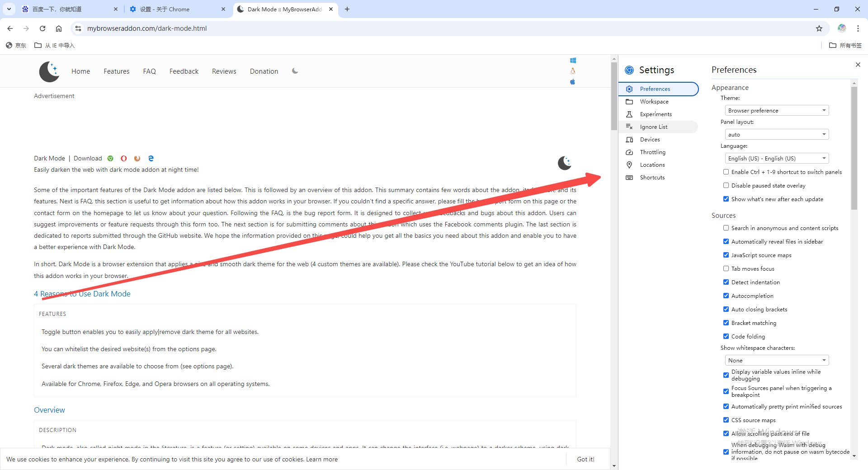868x470 pixels.
Task: Open the Language dropdown
Action: [x=777, y=158]
